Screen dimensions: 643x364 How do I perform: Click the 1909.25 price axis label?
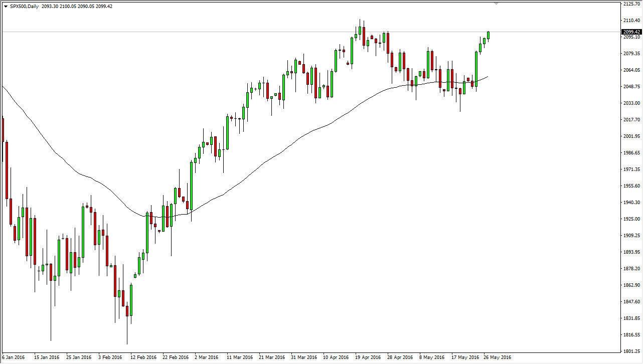tap(631, 235)
